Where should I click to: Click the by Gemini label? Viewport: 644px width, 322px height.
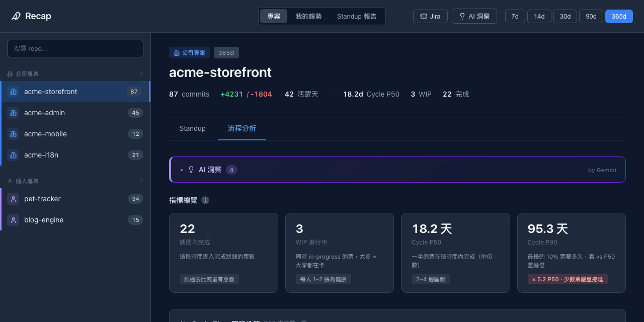click(602, 170)
